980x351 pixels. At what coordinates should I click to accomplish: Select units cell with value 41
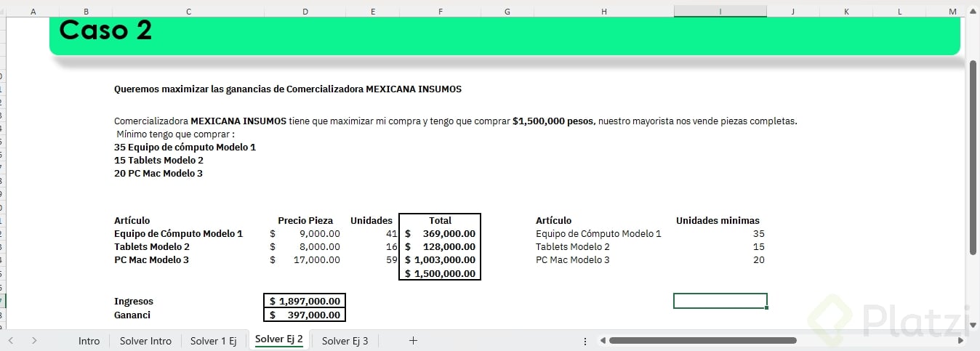coord(372,233)
